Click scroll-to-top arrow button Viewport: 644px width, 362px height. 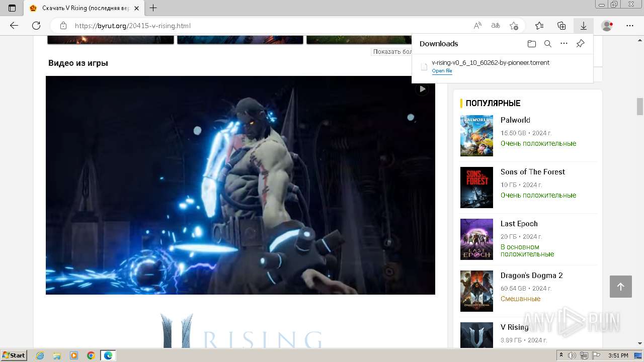pyautogui.click(x=620, y=287)
